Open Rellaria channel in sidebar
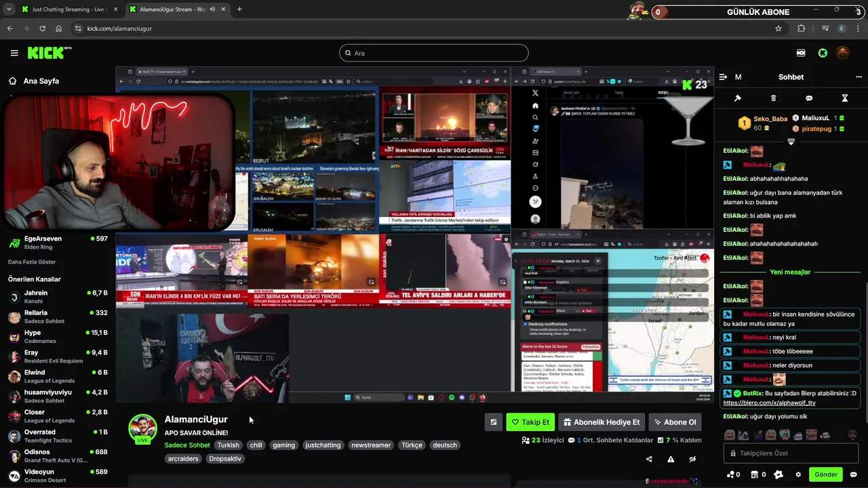The image size is (868, 488). click(x=58, y=317)
